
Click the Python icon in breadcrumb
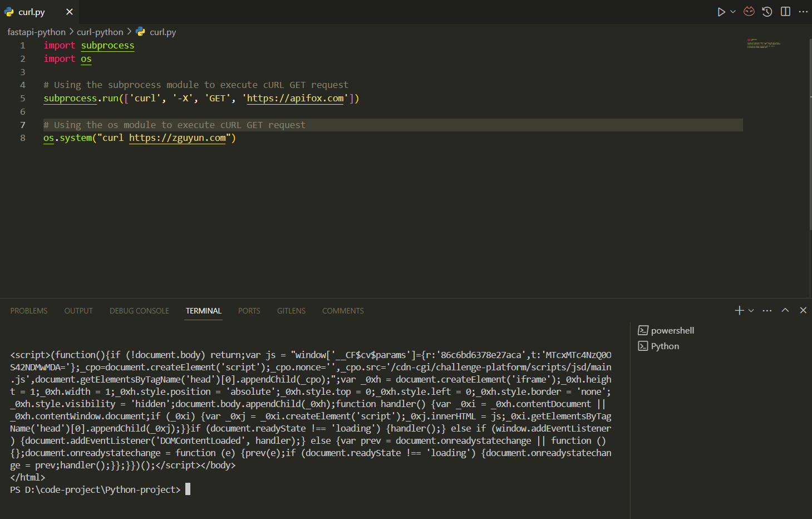pyautogui.click(x=141, y=32)
